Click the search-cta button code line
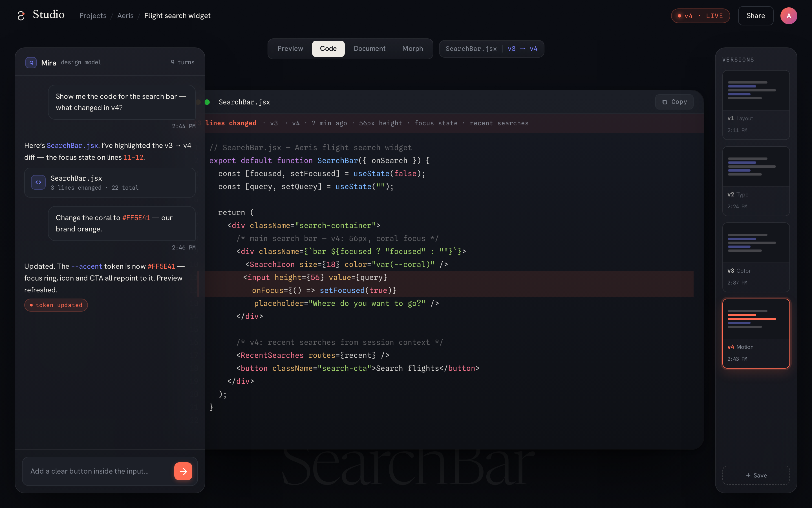 (x=358, y=368)
